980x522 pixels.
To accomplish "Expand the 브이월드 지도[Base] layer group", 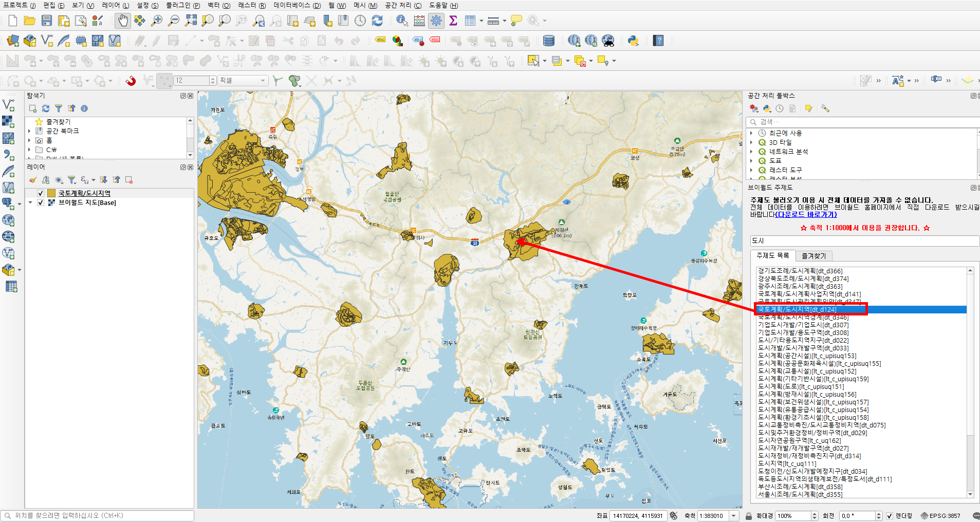I will 30,202.
